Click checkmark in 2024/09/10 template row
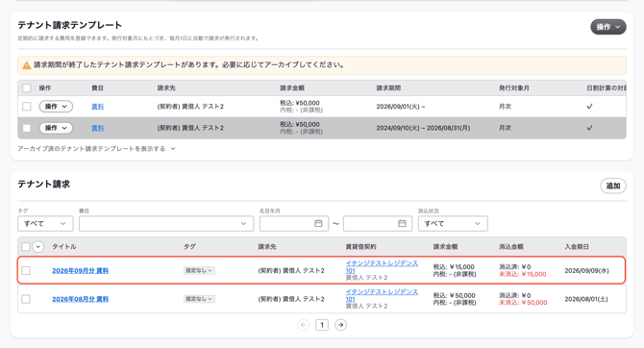644x348 pixels. coord(589,128)
